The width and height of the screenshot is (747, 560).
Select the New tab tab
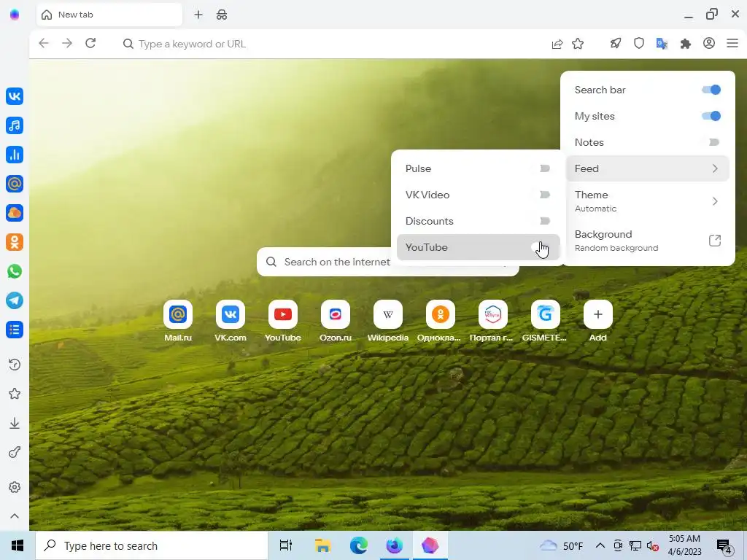109,15
